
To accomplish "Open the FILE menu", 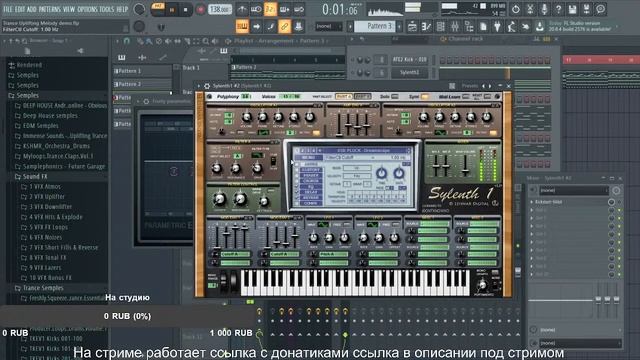I will click(x=8, y=9).
